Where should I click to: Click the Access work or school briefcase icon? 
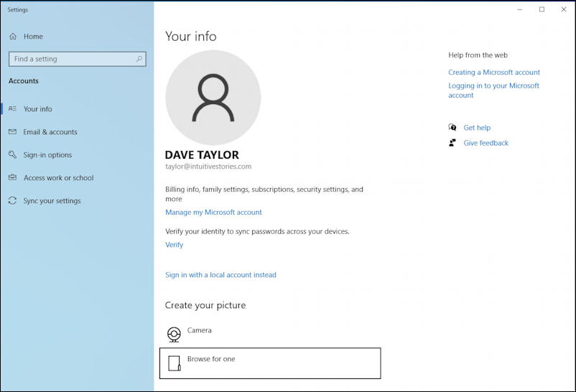click(13, 178)
